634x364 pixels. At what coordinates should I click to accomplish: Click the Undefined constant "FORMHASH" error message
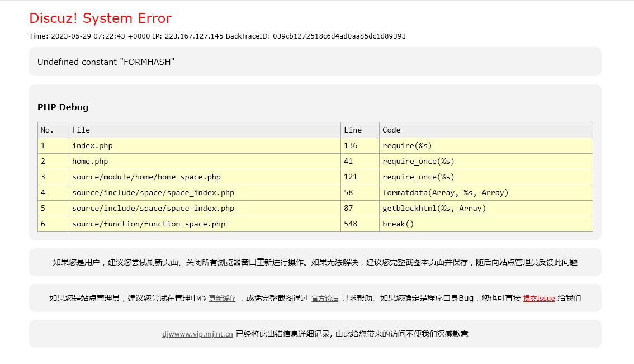pos(106,62)
